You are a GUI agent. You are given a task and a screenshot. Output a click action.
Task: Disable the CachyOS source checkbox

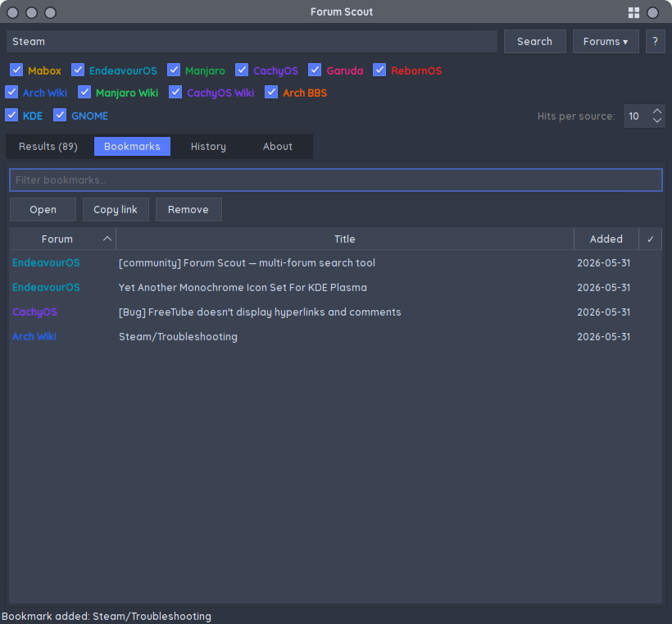click(x=242, y=70)
